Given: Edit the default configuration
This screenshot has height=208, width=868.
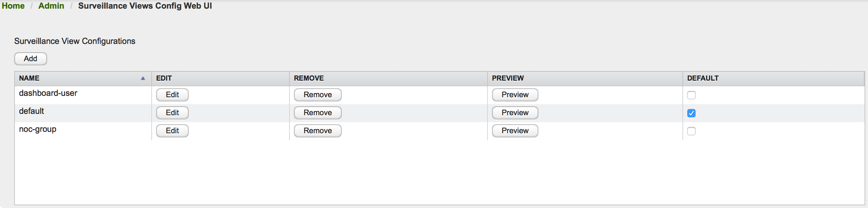Looking at the screenshot, I should pos(172,112).
